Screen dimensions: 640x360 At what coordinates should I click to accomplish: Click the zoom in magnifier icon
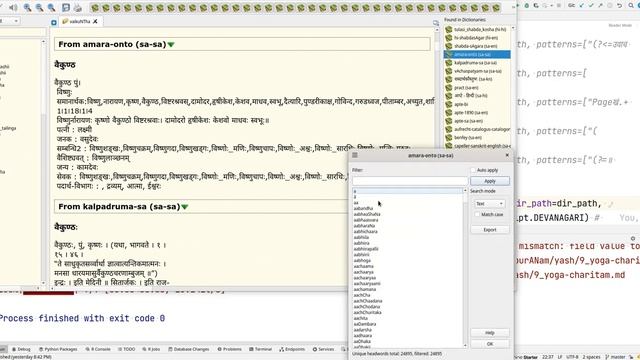click(27, 7)
